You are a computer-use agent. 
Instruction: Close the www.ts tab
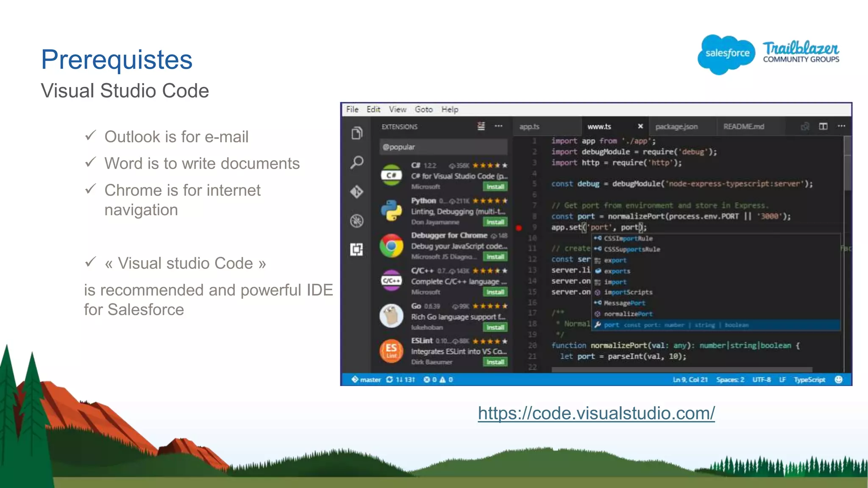pos(640,126)
